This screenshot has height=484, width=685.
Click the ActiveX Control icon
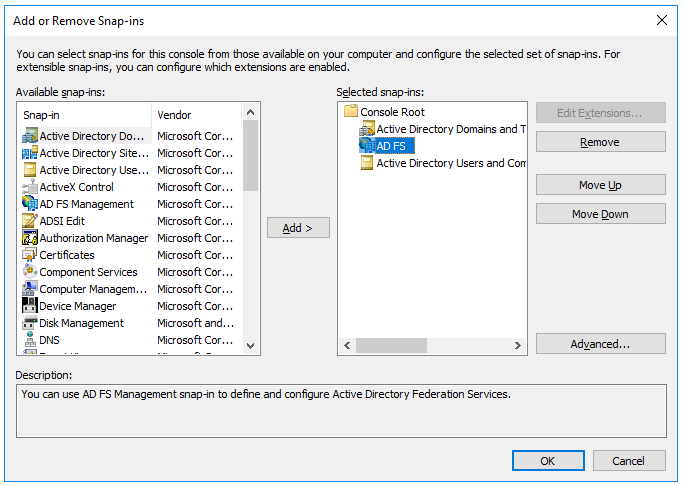pyautogui.click(x=30, y=187)
